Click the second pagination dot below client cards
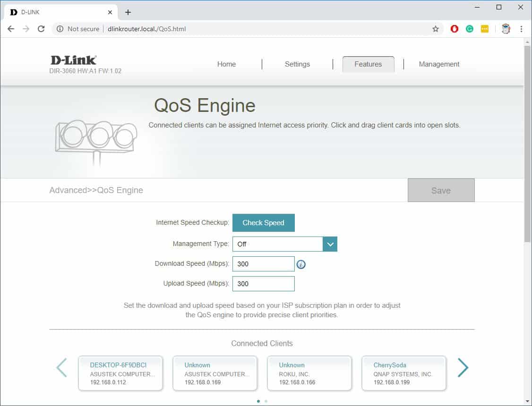The width and height of the screenshot is (532, 406). 266,401
